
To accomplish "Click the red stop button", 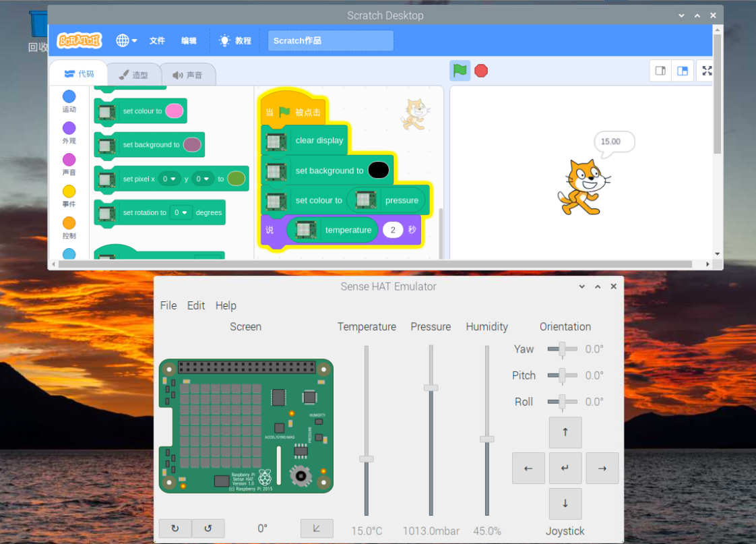I will 481,71.
